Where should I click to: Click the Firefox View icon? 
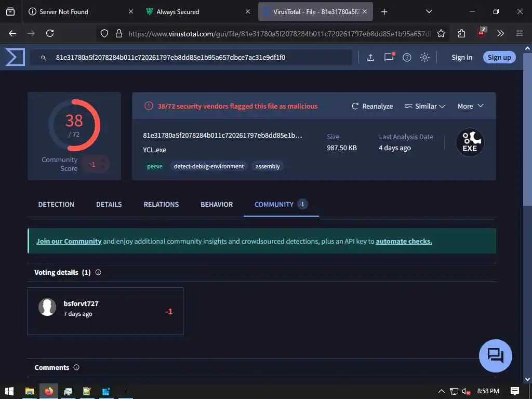coord(10,12)
